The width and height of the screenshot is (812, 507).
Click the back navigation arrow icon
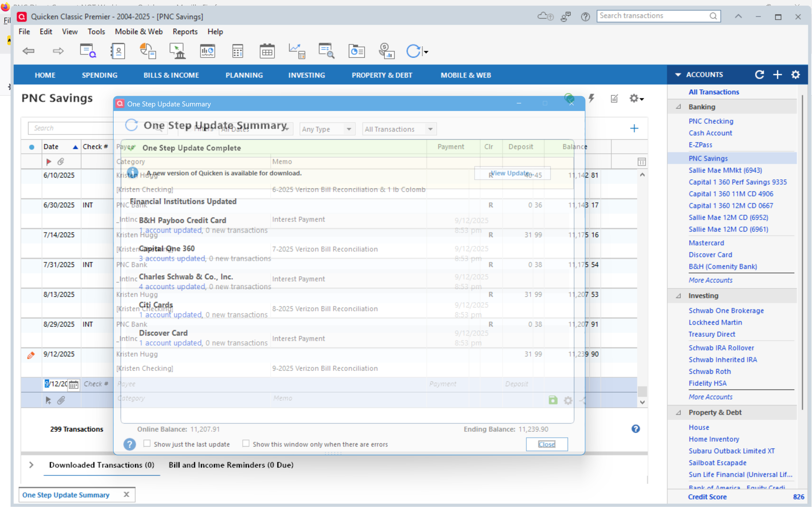tap(28, 51)
